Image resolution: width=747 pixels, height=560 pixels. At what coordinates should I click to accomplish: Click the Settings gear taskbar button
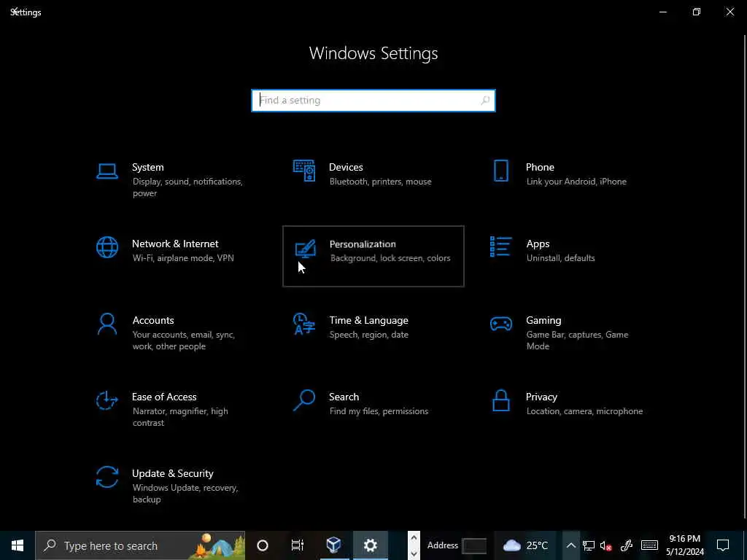370,545
